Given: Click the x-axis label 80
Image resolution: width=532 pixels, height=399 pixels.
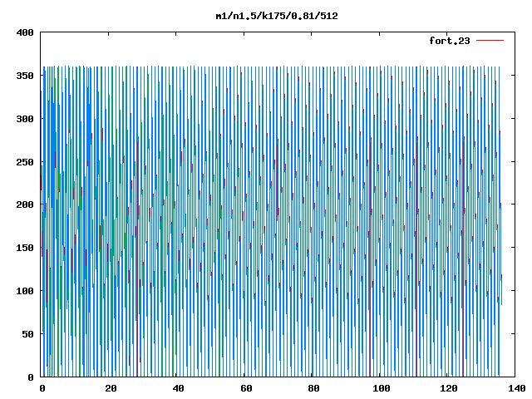Looking at the screenshot, I should pos(314,388).
